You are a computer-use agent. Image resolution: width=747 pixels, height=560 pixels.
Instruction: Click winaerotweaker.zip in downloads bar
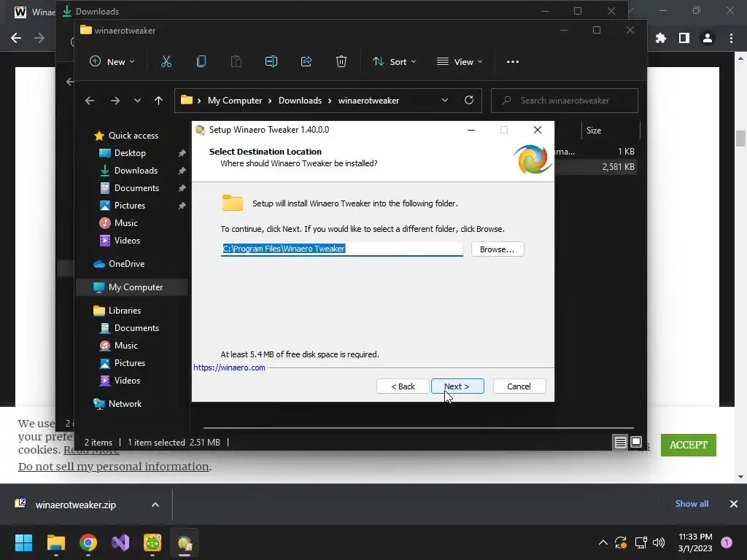click(x=75, y=505)
